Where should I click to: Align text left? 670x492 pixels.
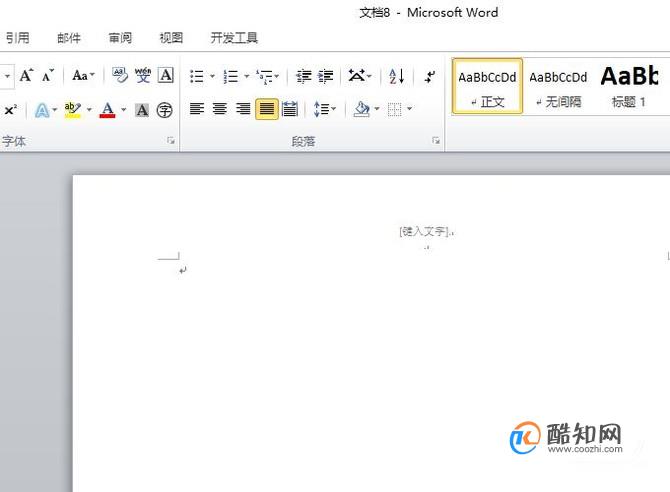[197, 109]
